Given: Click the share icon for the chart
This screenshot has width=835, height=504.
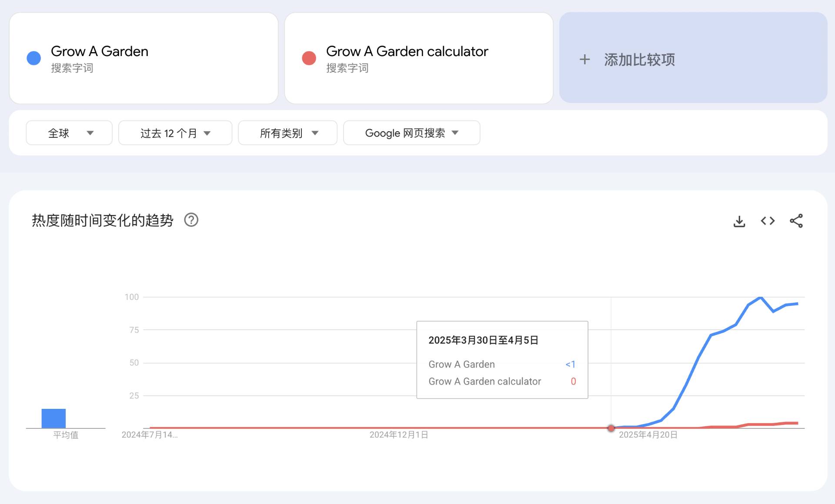Looking at the screenshot, I should 796,221.
